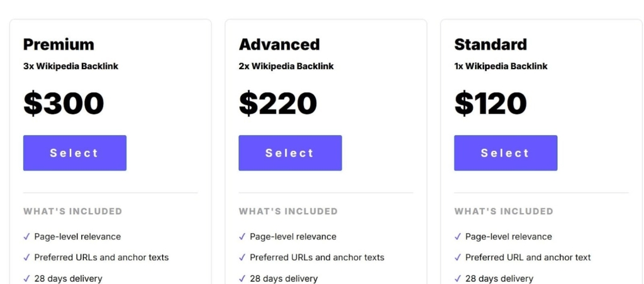This screenshot has height=284, width=644.
Task: Click the Standard plan heading
Action: (x=491, y=45)
